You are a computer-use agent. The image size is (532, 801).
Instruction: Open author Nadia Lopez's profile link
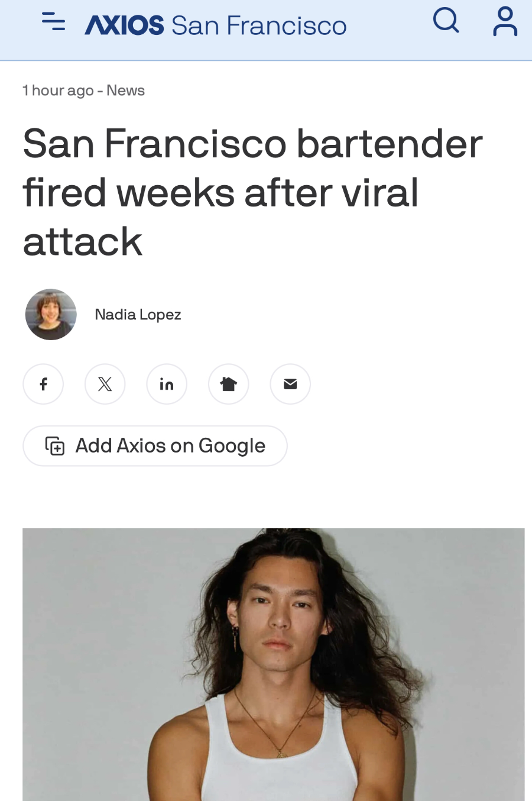click(x=138, y=314)
